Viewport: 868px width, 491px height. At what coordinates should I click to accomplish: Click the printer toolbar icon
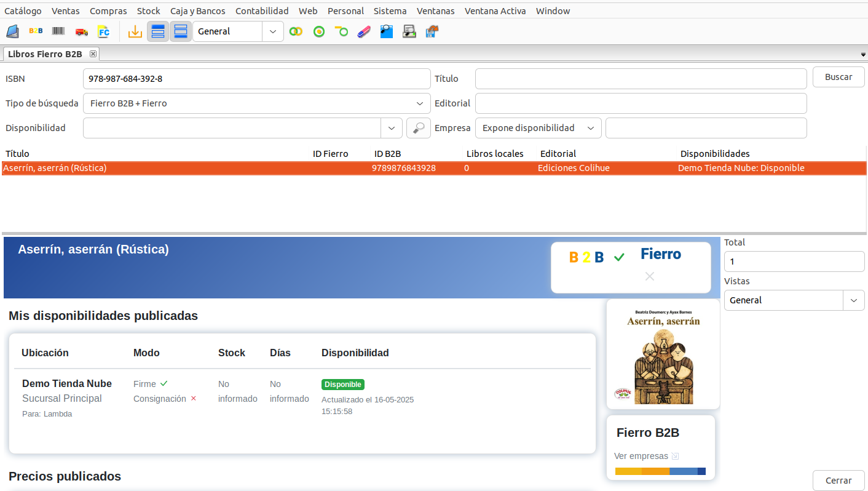point(409,31)
